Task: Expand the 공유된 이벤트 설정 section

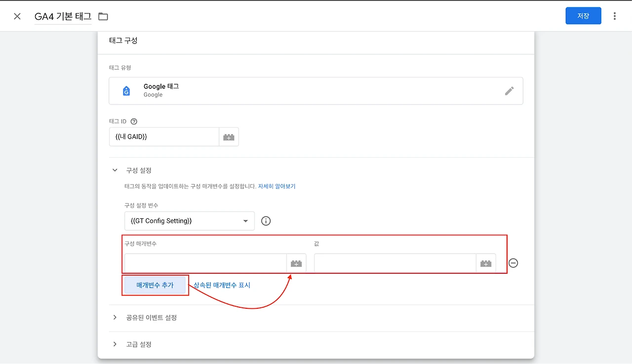Action: [x=115, y=318]
